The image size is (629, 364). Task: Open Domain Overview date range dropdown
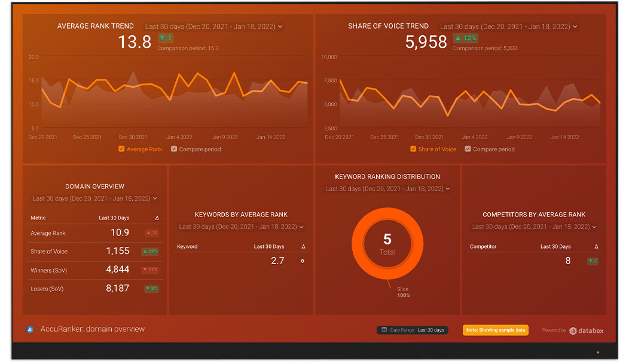(95, 198)
